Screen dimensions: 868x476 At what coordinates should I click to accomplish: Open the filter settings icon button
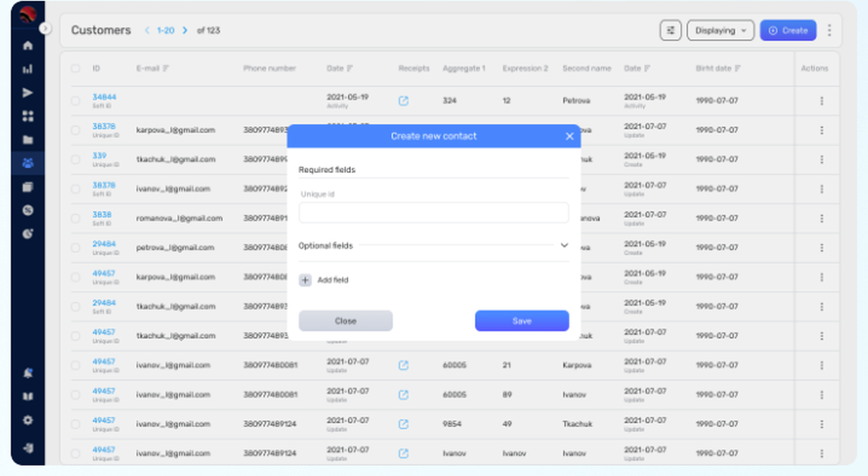tap(670, 30)
